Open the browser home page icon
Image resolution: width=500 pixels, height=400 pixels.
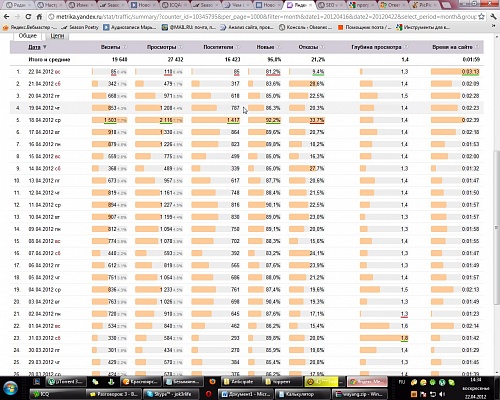tap(39, 17)
